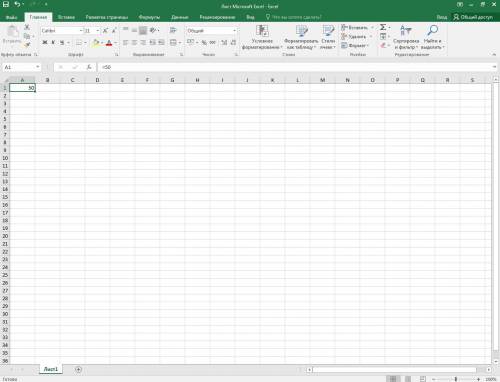The height and width of the screenshot is (382, 500).
Task: Click the Merge and Center icon
Action: click(173, 43)
